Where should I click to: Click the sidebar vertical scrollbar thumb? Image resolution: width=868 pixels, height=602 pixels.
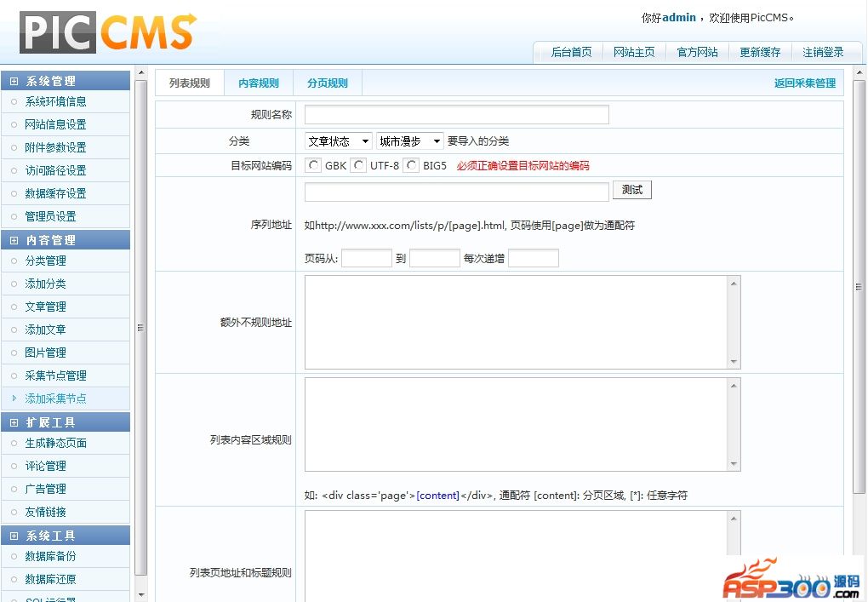click(141, 328)
